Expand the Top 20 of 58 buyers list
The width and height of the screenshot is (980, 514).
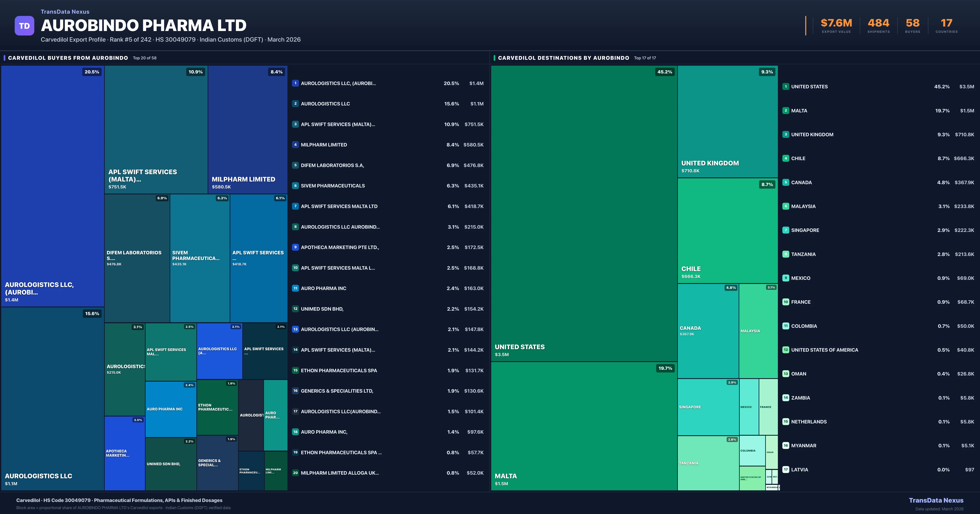click(145, 58)
